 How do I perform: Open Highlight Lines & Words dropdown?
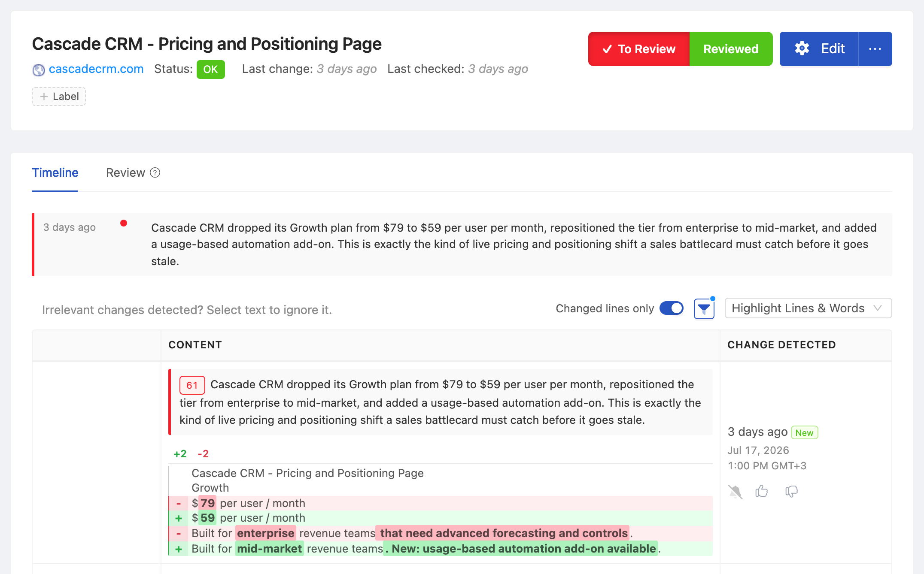coord(808,308)
